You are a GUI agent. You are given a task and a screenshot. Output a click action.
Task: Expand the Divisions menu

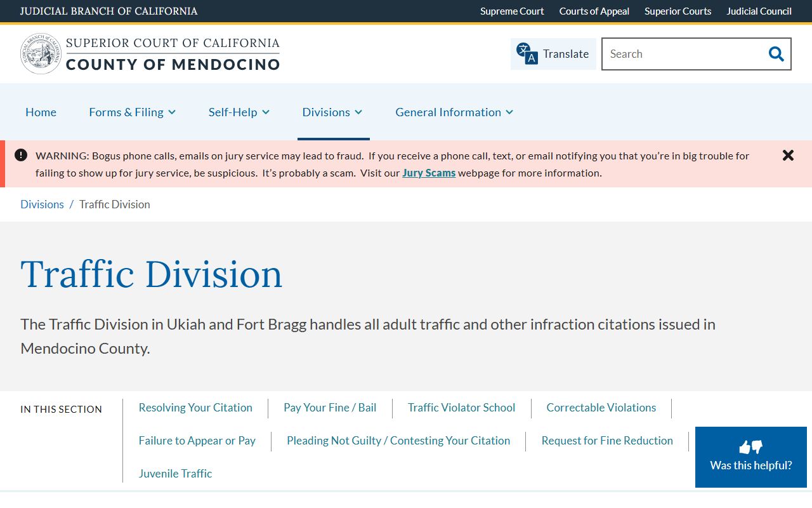[332, 112]
